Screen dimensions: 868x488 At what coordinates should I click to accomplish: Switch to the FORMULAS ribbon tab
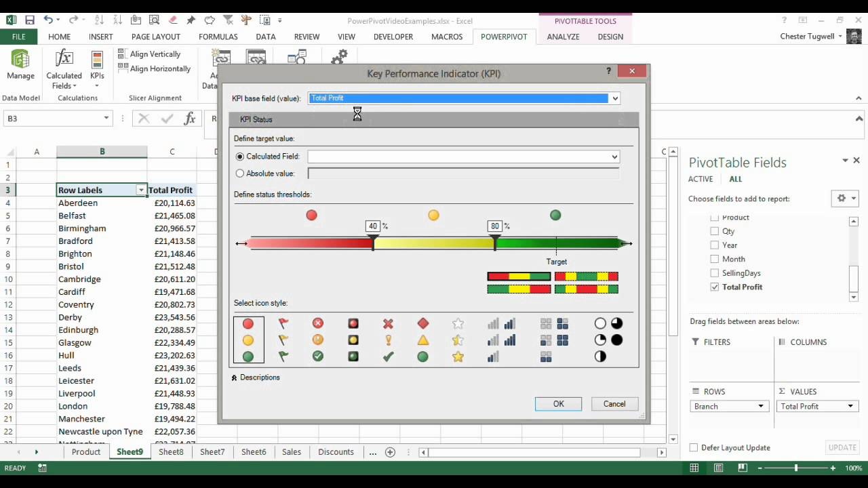click(x=218, y=37)
